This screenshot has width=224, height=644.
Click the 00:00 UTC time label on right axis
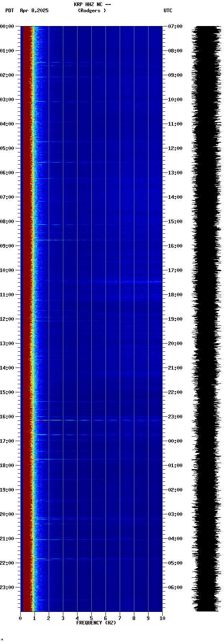point(175,441)
